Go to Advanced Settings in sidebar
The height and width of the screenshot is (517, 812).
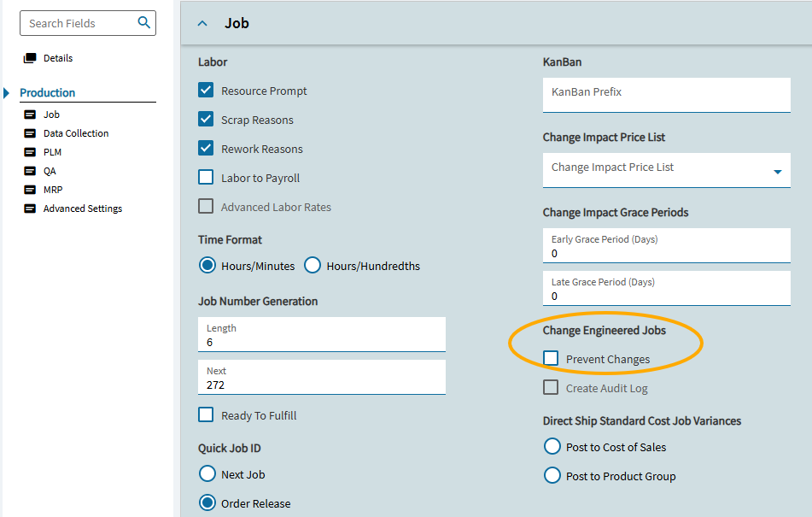point(83,209)
